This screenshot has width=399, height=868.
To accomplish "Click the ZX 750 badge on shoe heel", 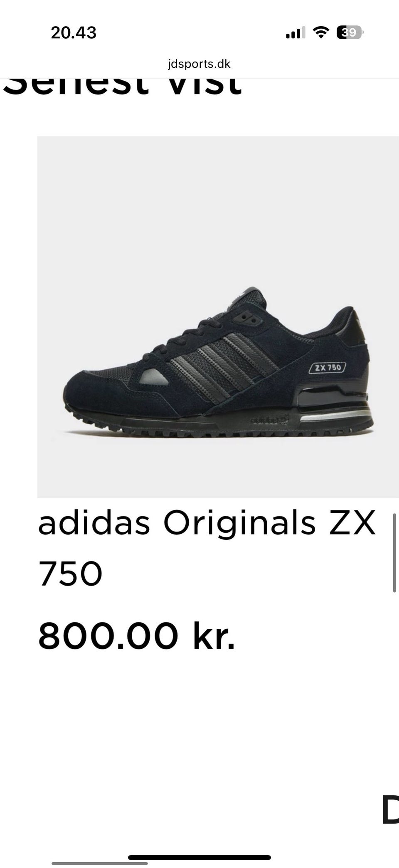I will tap(328, 367).
